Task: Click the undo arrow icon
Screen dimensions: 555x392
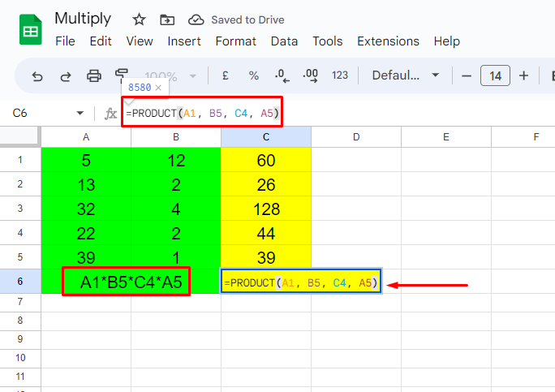Action: 37,75
